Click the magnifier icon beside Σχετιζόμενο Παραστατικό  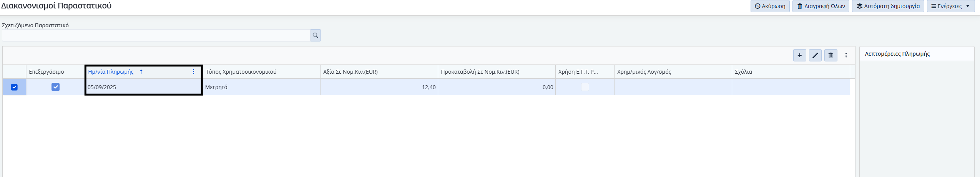[315, 35]
